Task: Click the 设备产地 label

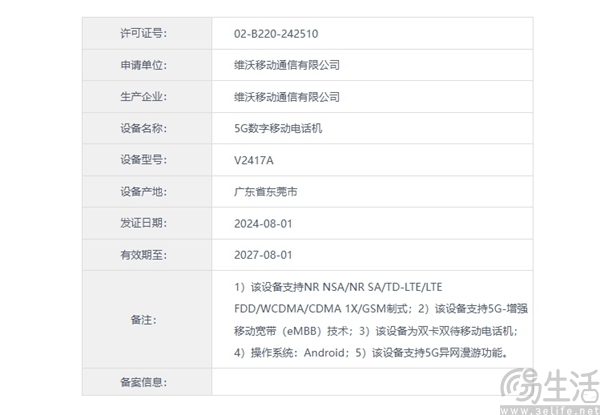Action: coord(143,192)
